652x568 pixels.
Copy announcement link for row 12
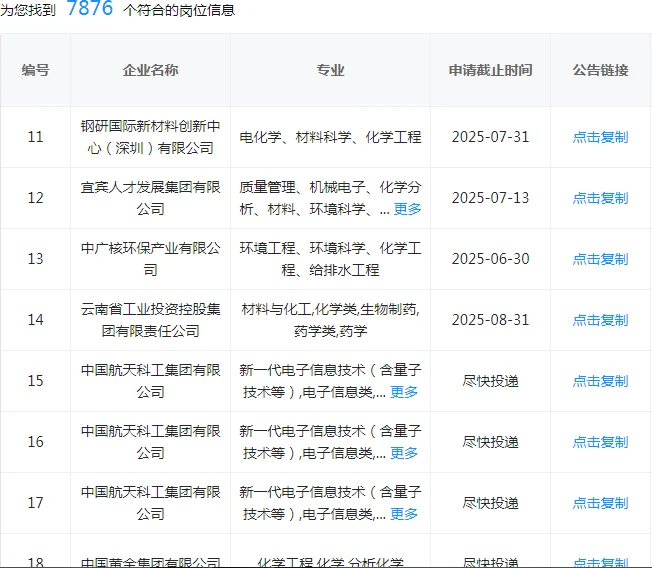[x=600, y=198]
